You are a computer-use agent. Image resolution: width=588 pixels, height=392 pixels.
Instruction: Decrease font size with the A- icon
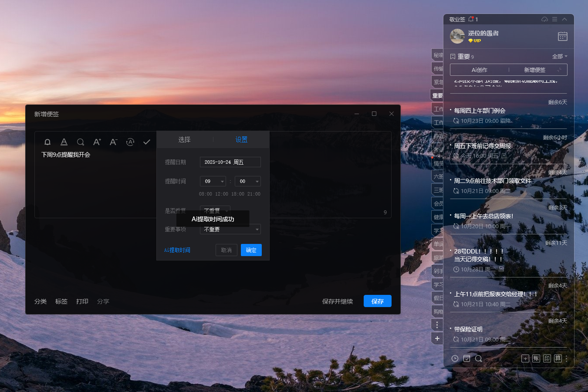point(113,142)
